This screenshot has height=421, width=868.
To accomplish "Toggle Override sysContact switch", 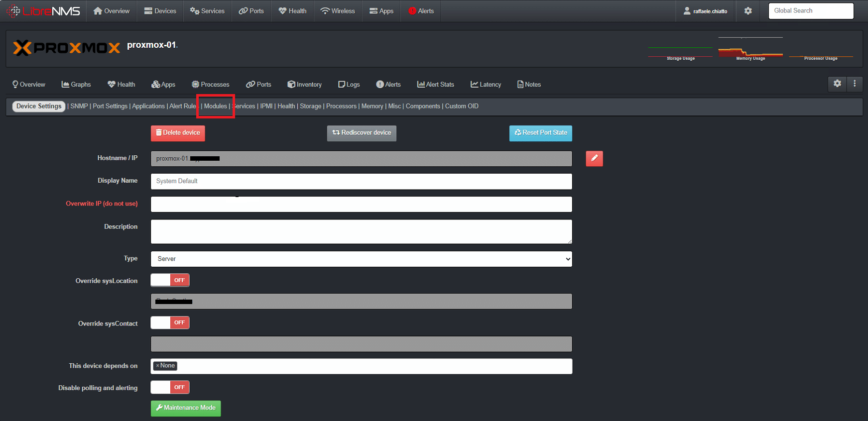I will [x=170, y=322].
